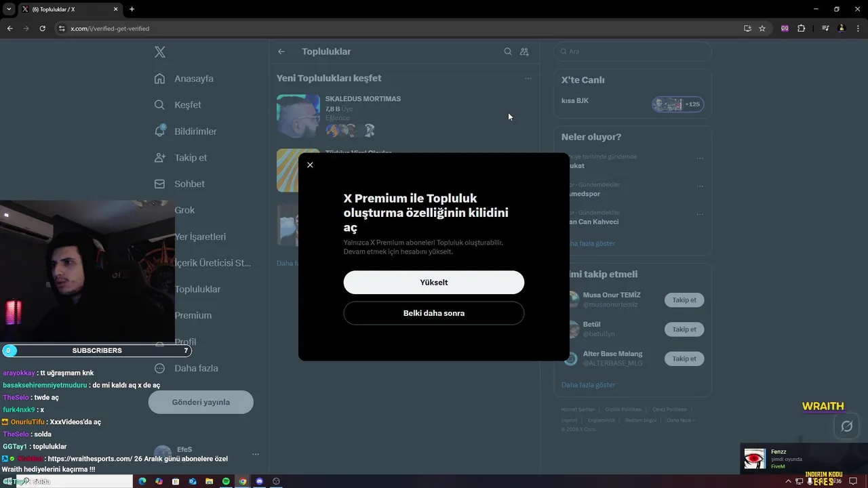Open Microsoft Edge from taskbar
Viewport: 868px width, 488px height.
click(142, 481)
